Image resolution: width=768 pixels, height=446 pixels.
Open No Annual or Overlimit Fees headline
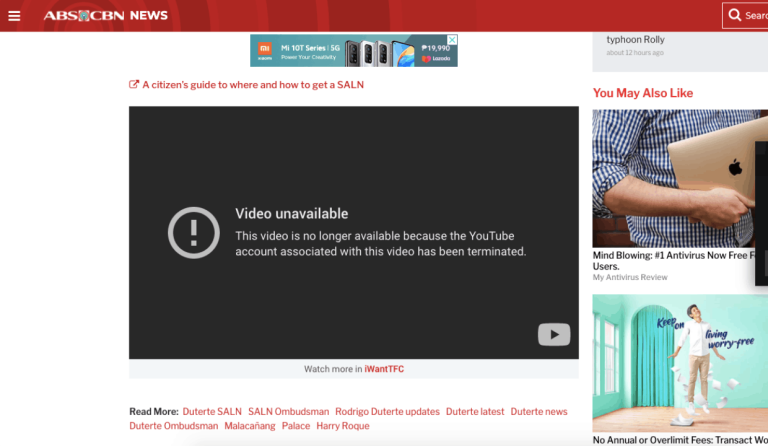pyautogui.click(x=680, y=440)
